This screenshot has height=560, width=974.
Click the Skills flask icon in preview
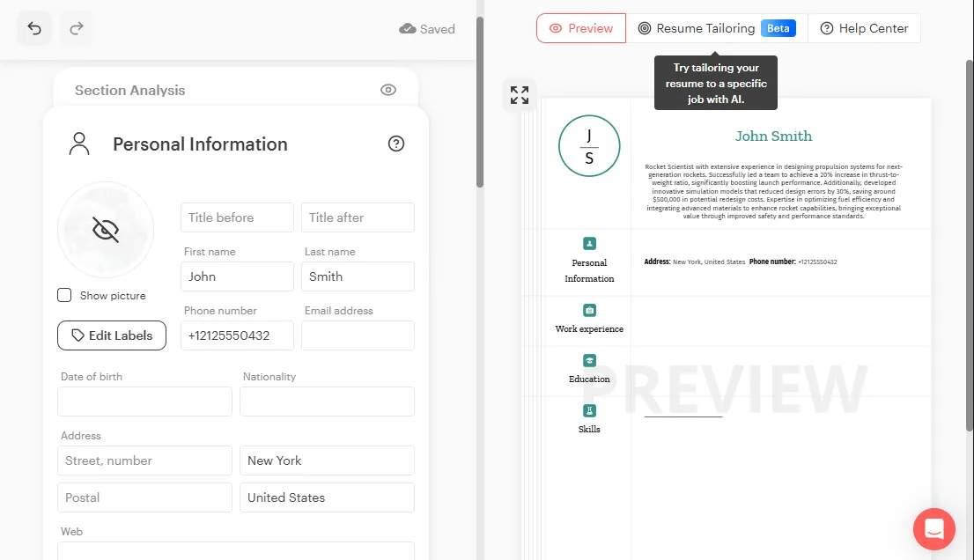click(589, 410)
